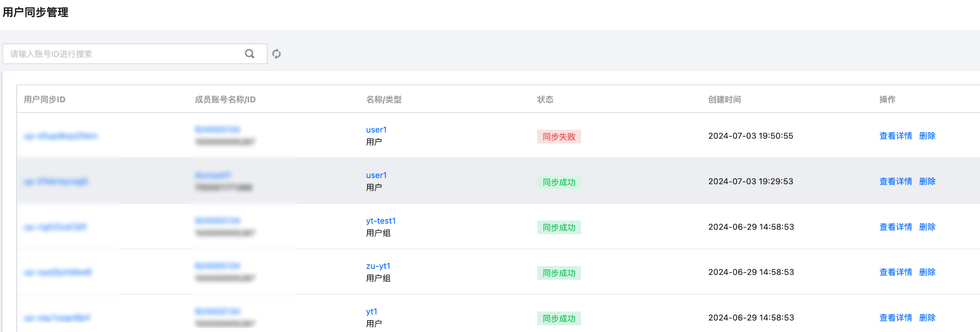This screenshot has height=332, width=980.
Task: Click the zu-yt1 name link
Action: coord(378,266)
